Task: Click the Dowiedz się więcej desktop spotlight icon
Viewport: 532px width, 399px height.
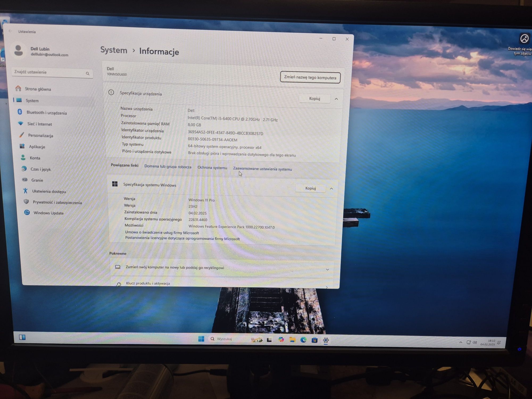Action: [x=525, y=38]
